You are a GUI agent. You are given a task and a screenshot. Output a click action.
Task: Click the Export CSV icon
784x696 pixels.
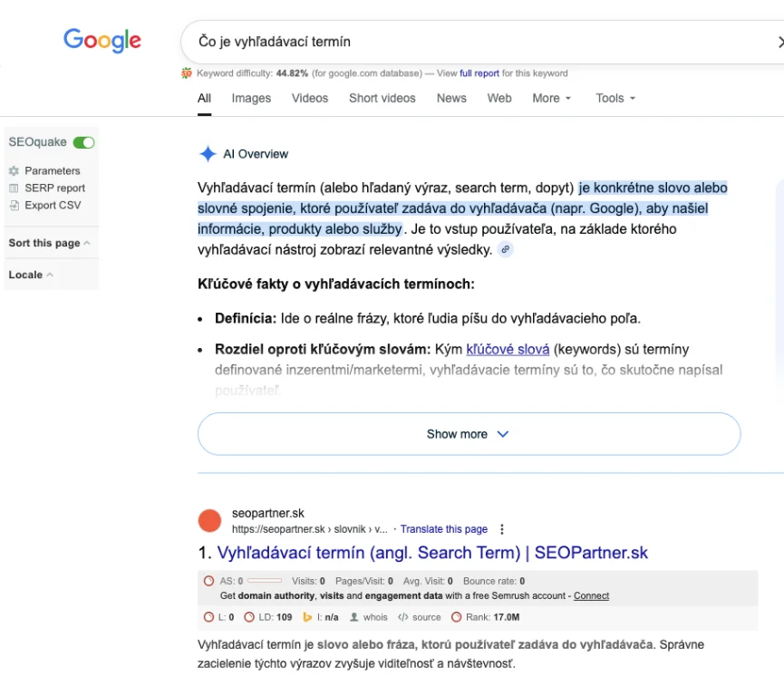tap(14, 206)
